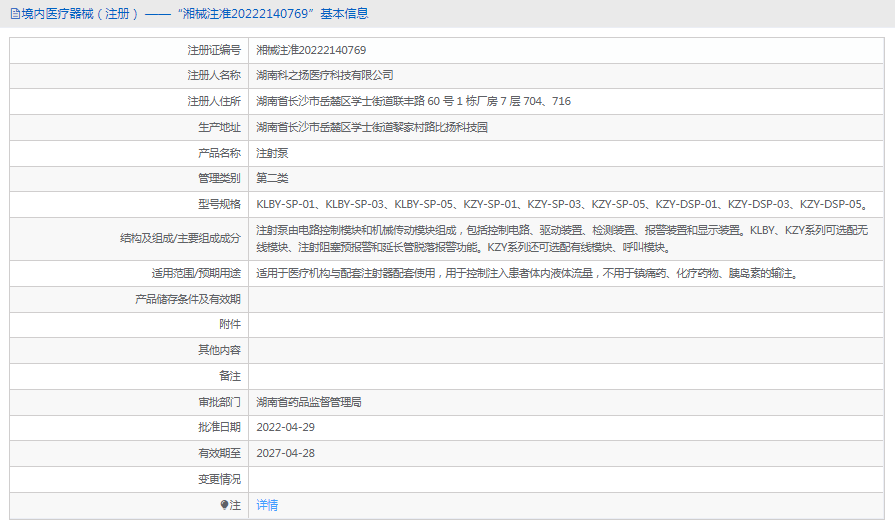The image size is (895, 523).
Task: Select the 产品名称 label cell
Action: 129,153
